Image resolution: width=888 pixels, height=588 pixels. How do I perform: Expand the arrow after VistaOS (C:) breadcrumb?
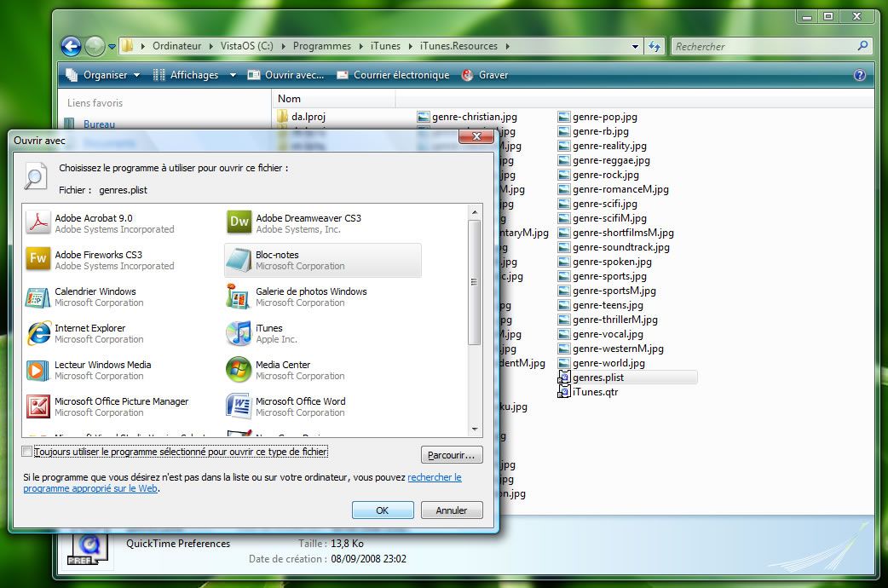283,47
